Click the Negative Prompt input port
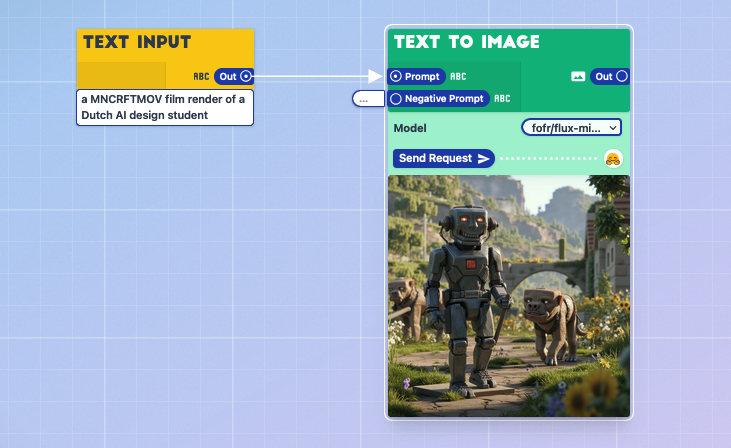 pyautogui.click(x=396, y=99)
